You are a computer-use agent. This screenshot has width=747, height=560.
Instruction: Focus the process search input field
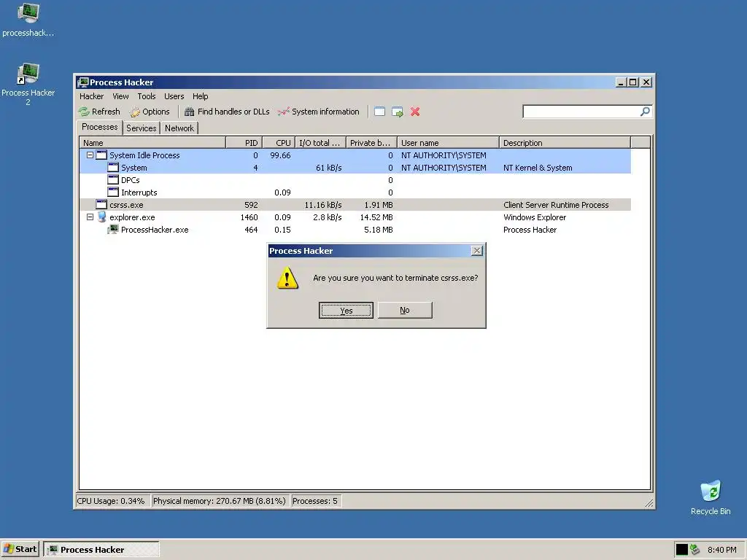coord(581,112)
